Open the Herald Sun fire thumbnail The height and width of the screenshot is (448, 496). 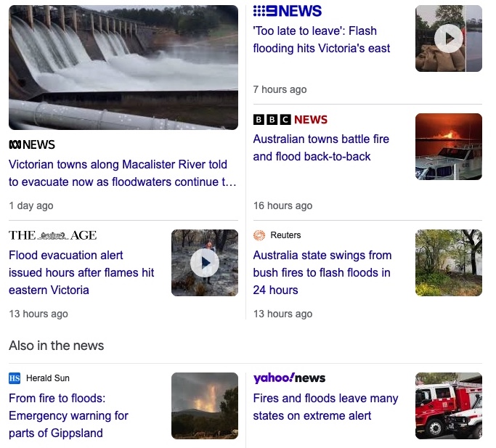pyautogui.click(x=205, y=406)
